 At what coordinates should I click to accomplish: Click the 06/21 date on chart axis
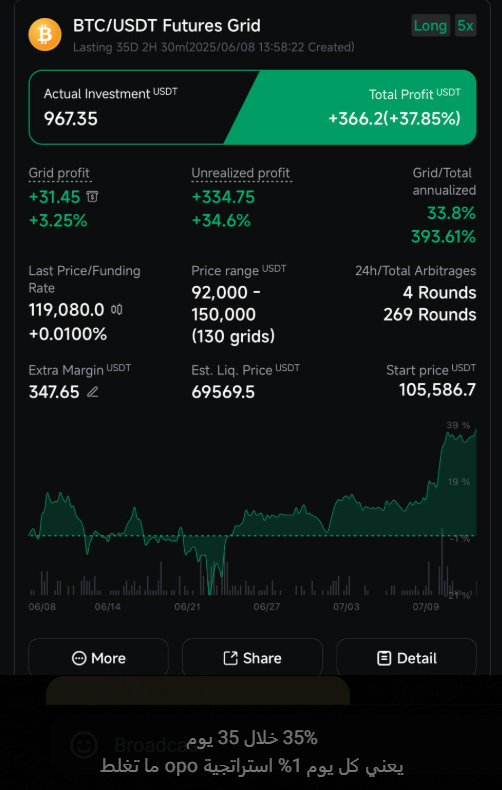187,607
